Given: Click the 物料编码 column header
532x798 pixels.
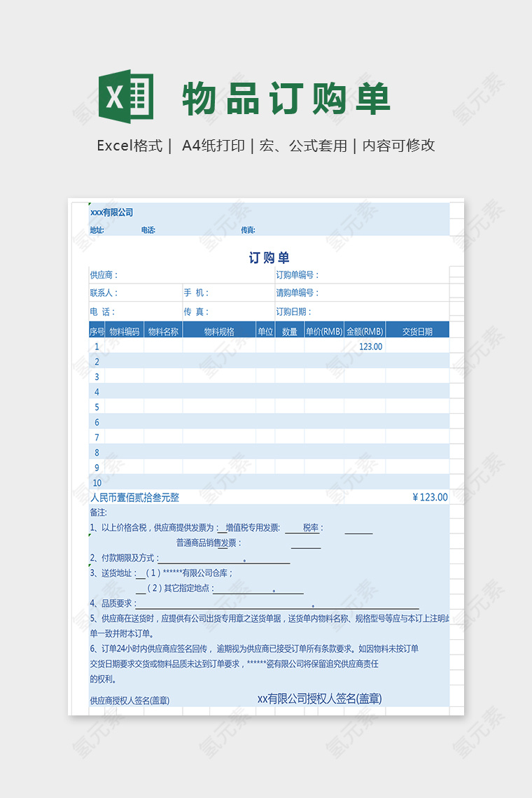Looking at the screenshot, I should click(124, 331).
